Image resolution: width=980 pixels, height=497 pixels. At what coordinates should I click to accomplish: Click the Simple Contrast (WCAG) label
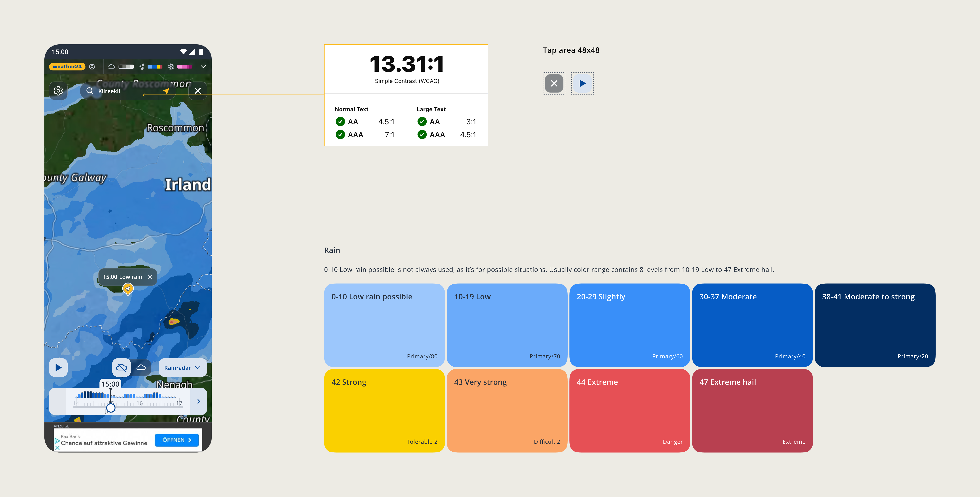click(407, 81)
